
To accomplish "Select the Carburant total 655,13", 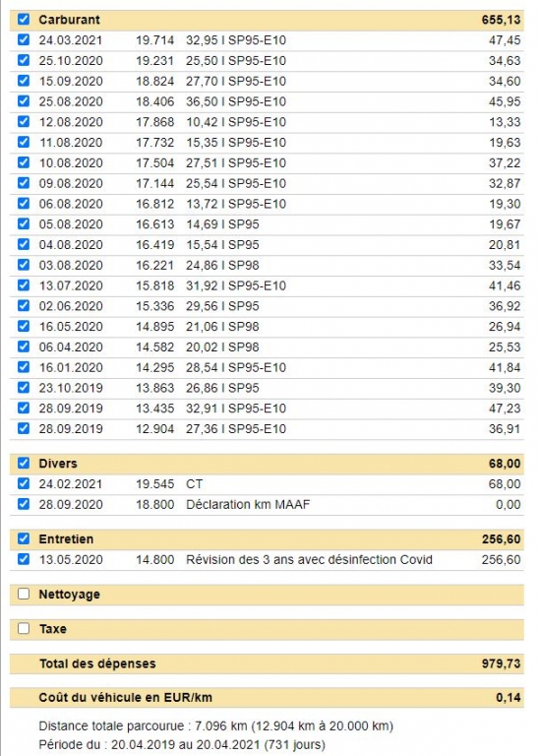I will 501,20.
